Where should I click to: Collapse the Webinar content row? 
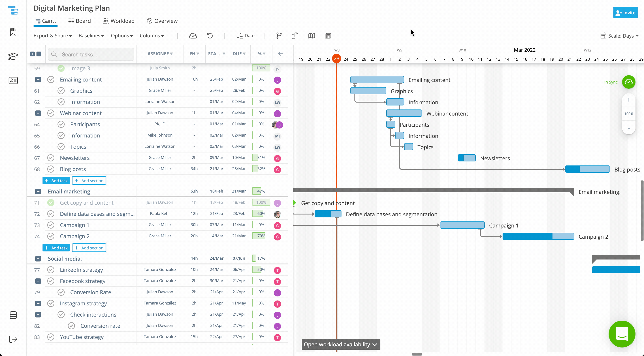coord(38,113)
